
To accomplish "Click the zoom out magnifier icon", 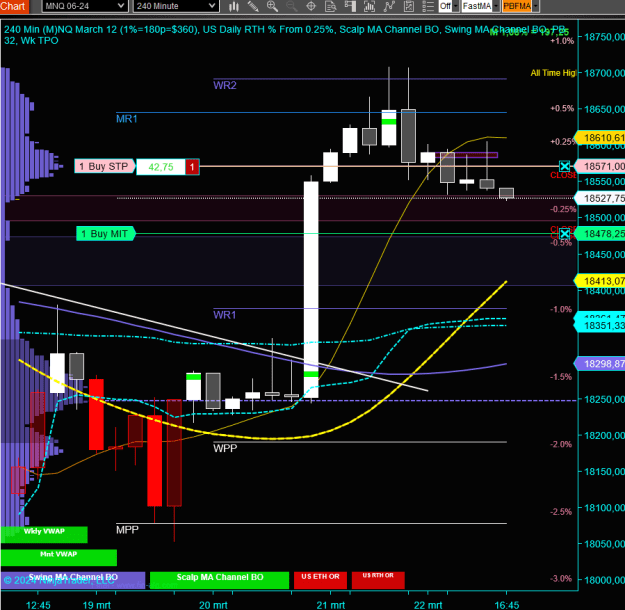I will [x=292, y=6].
